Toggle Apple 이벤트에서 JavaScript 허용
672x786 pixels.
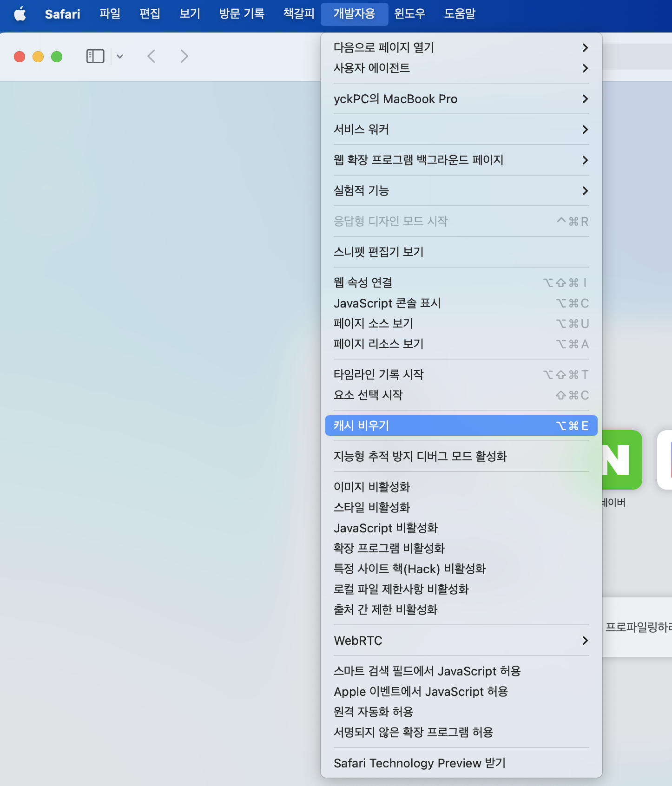tap(461, 691)
